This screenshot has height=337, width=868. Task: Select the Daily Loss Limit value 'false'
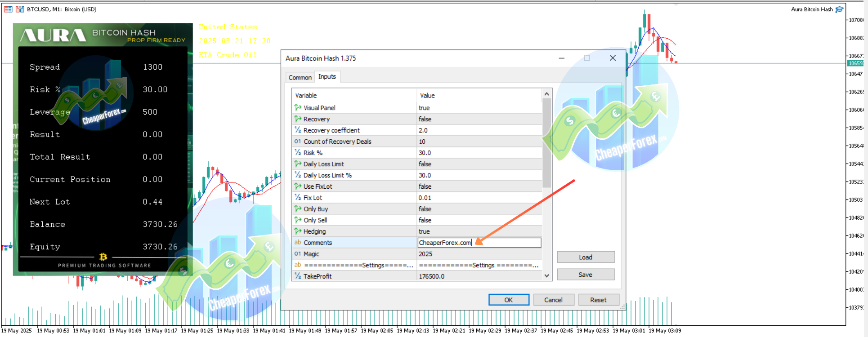click(425, 164)
